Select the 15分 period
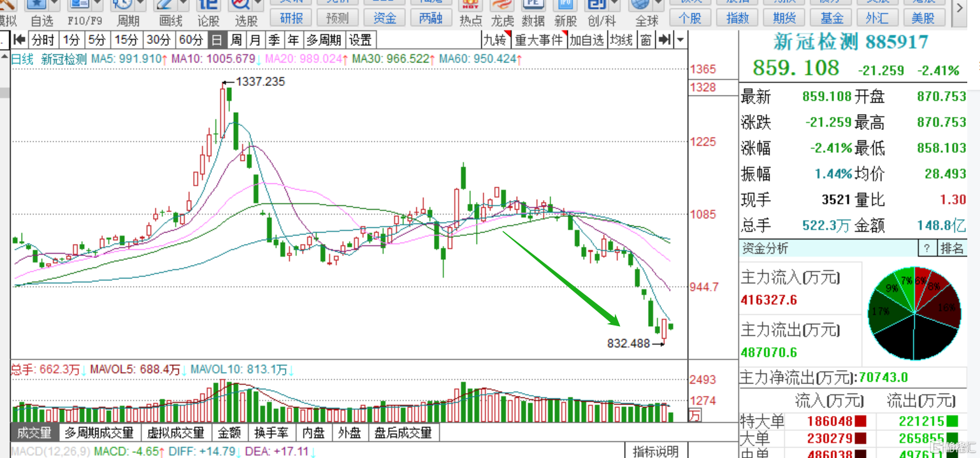The width and height of the screenshot is (980, 458). point(126,40)
